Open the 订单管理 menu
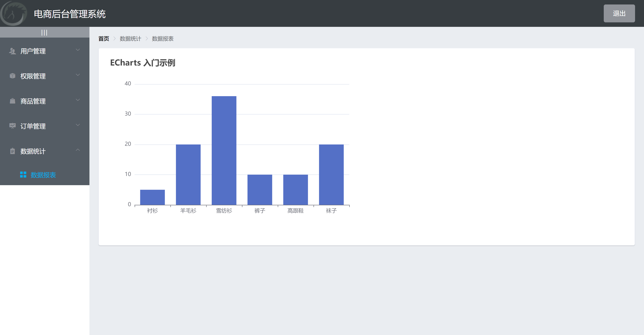Image resolution: width=644 pixels, height=335 pixels. pyautogui.click(x=44, y=126)
